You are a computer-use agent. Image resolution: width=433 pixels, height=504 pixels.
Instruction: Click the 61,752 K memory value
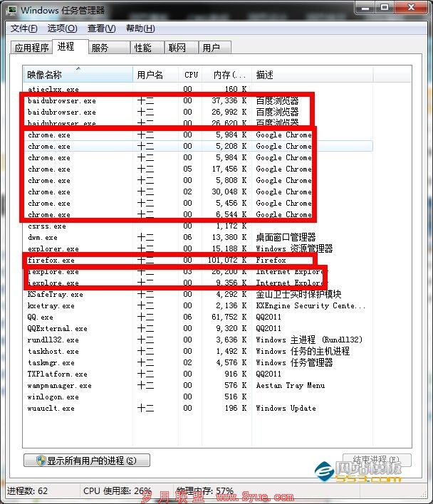point(229,317)
